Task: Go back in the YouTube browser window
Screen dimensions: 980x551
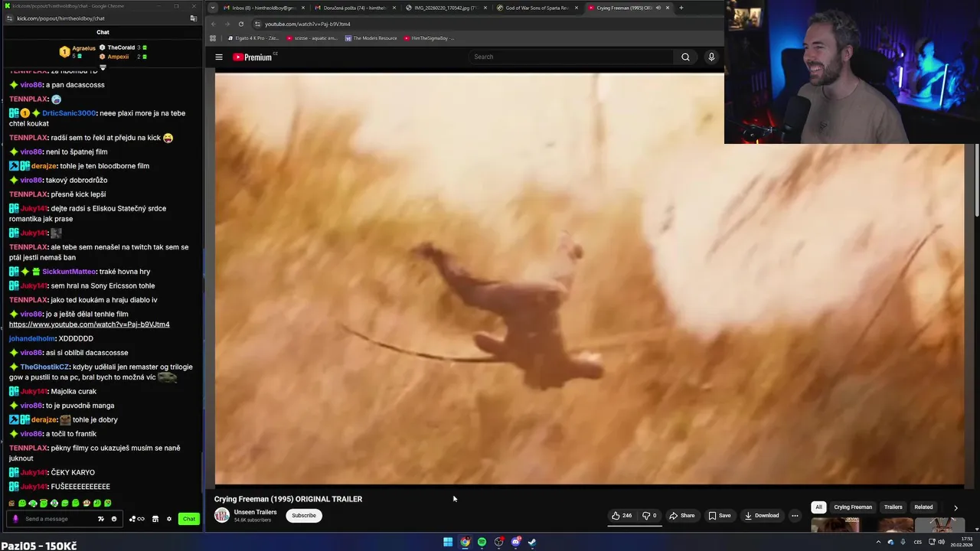Action: (214, 24)
